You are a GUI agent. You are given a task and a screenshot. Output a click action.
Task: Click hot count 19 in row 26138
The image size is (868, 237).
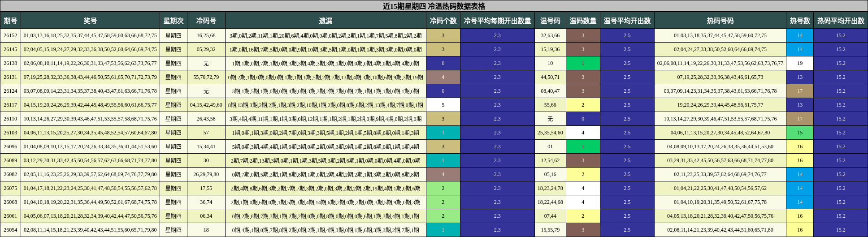click(x=800, y=63)
